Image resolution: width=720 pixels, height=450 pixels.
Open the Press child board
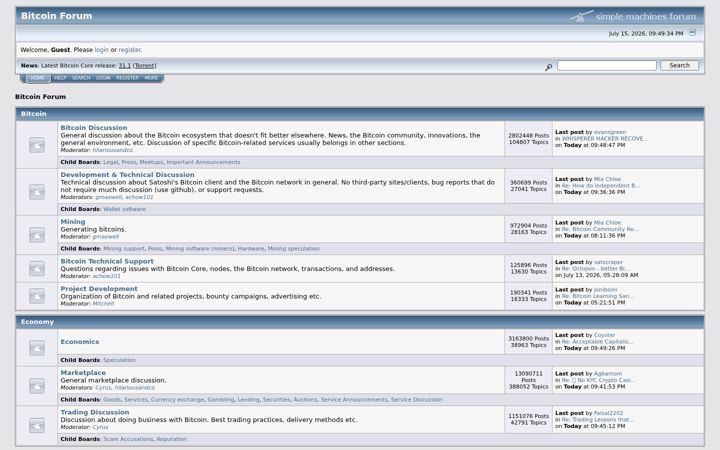click(x=129, y=162)
